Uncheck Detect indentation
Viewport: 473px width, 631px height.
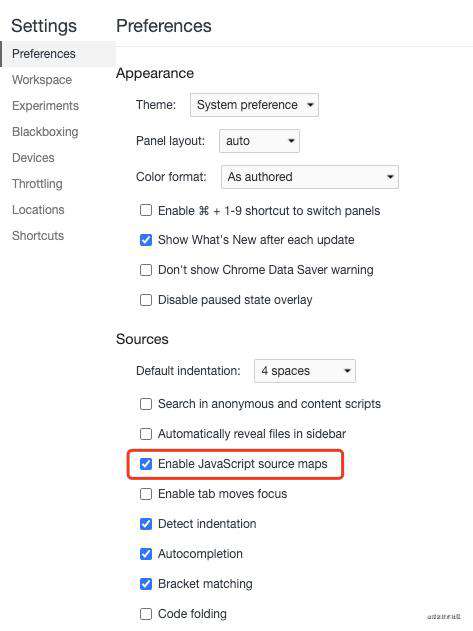146,524
